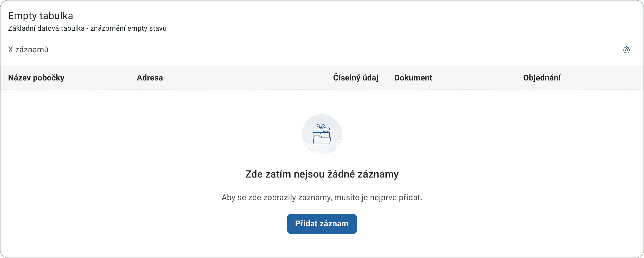Viewport: 644px width, 258px height.
Task: Click 'Zde zatím nejsou žádné záznamy' heading
Action: pyautogui.click(x=322, y=174)
